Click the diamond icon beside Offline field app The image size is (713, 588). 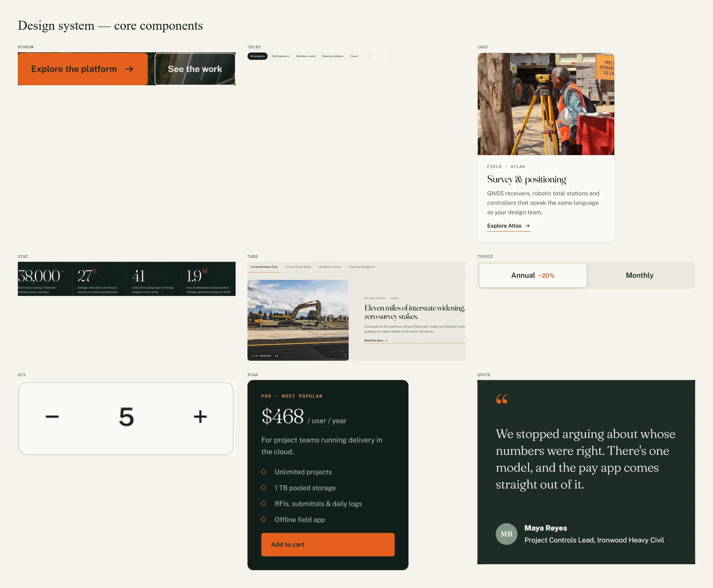pyautogui.click(x=264, y=520)
